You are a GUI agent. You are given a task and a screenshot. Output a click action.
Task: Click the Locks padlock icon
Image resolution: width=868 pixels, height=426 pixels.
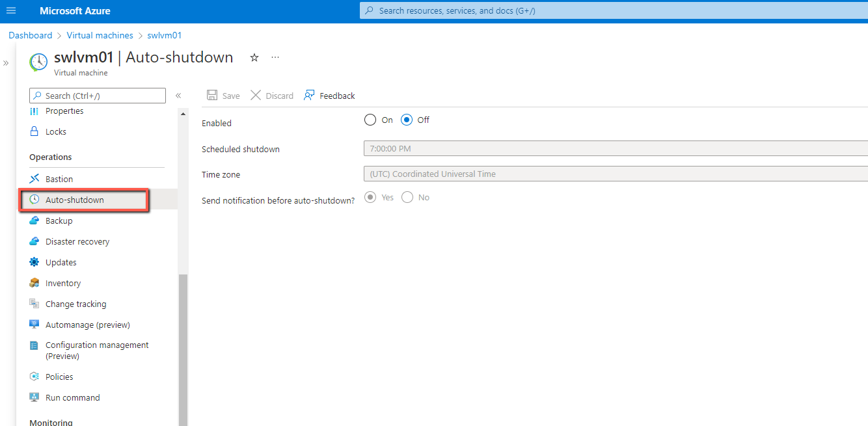pos(34,131)
